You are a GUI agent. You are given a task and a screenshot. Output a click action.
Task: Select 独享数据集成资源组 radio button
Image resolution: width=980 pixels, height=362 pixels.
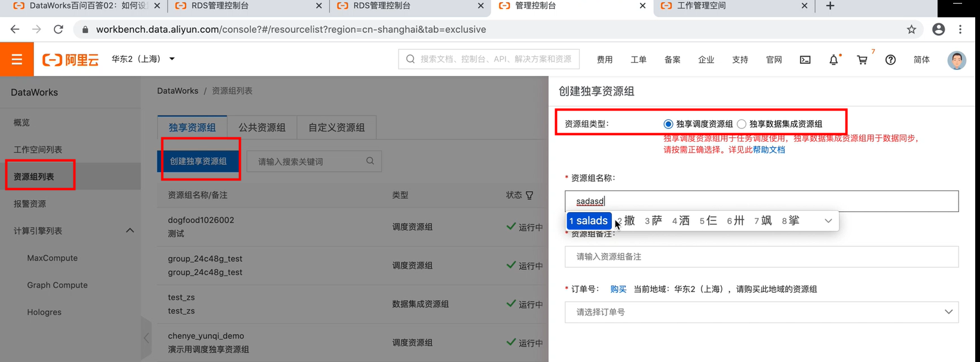tap(742, 124)
